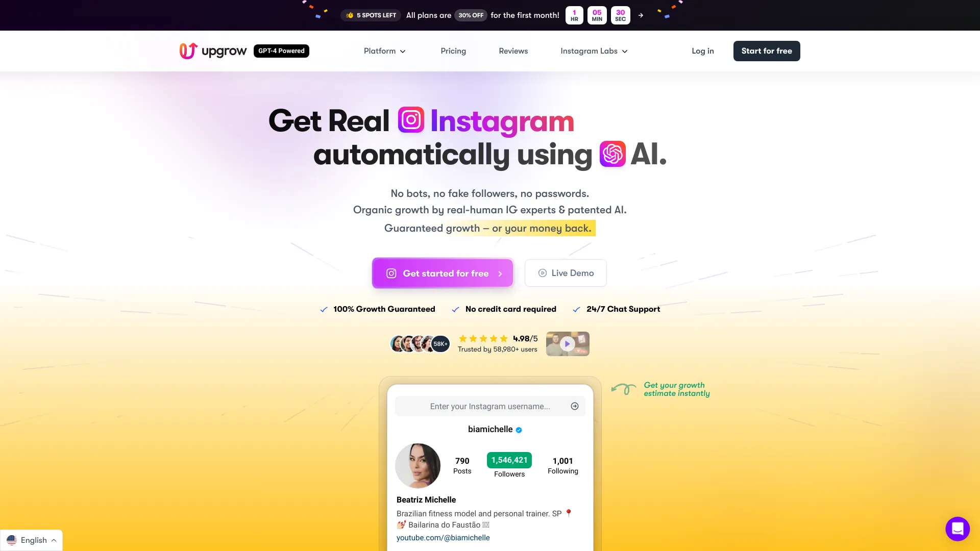Click the GPT-4 Powered badge icon
Viewport: 980px width, 551px height.
[x=281, y=51]
